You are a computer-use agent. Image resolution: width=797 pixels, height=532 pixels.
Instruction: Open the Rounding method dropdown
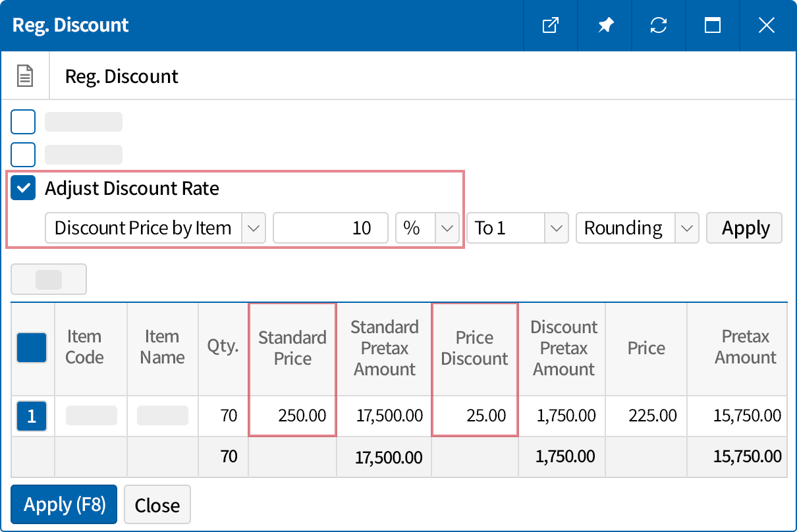[x=688, y=228]
